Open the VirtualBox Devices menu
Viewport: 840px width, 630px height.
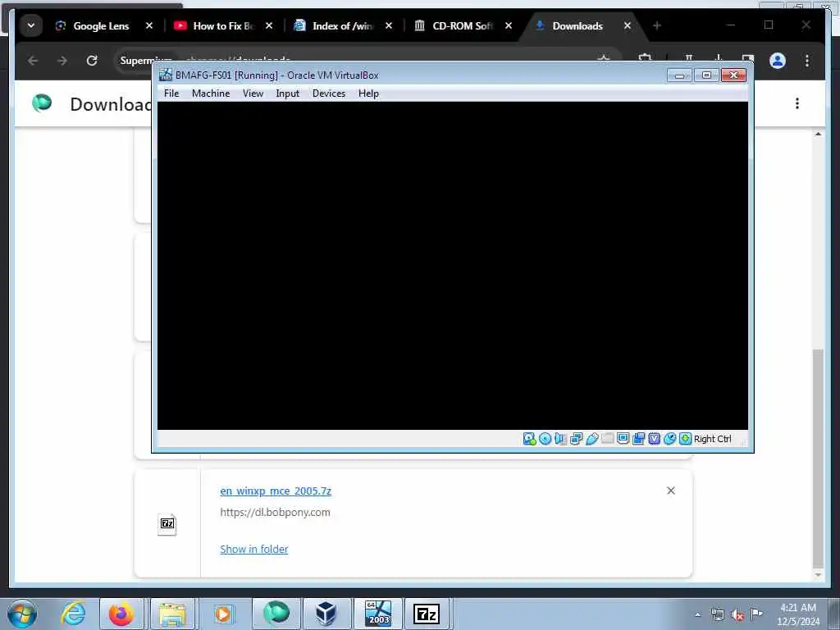pyautogui.click(x=329, y=94)
